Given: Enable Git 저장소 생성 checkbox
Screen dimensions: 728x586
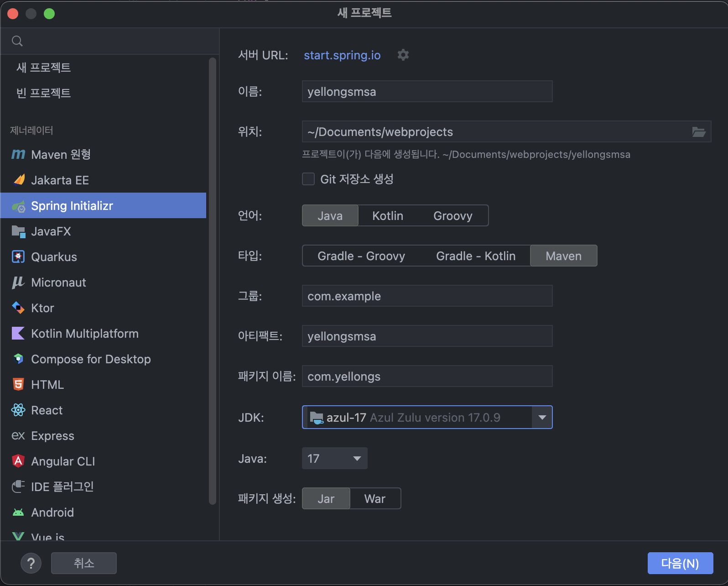Looking at the screenshot, I should (308, 179).
